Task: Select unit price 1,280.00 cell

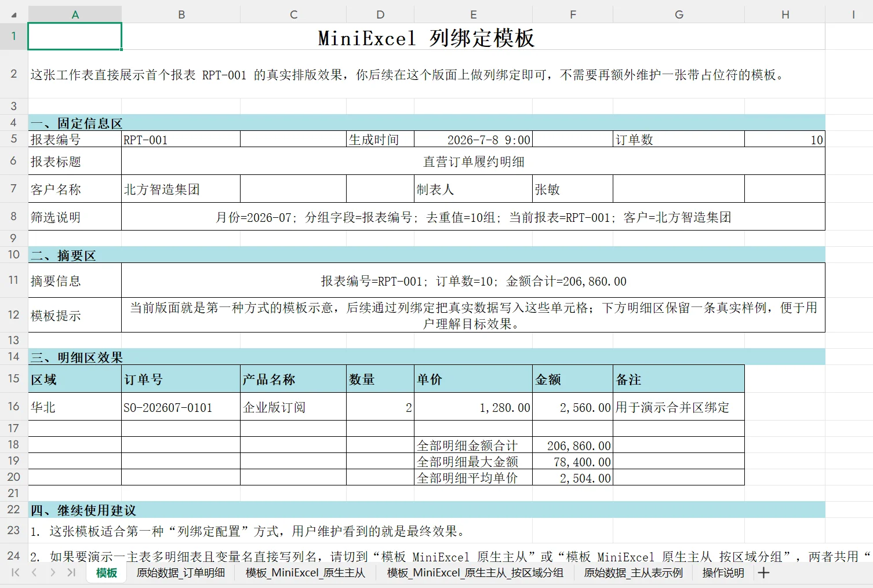Action: 473,407
